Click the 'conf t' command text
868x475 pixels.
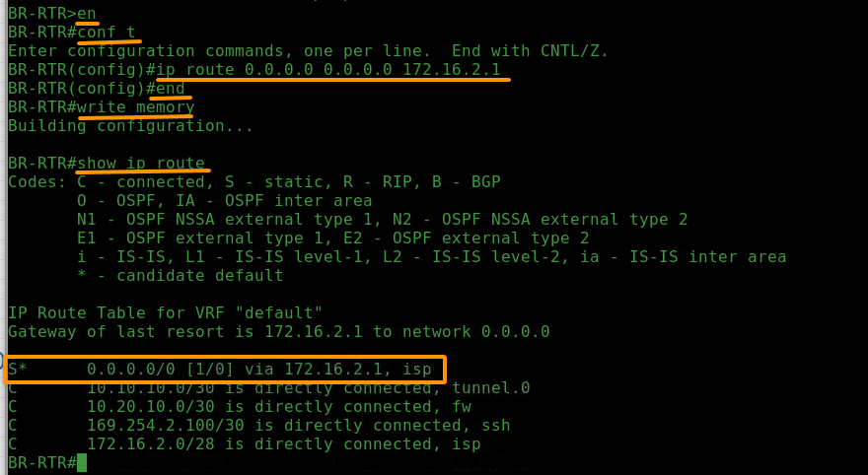coord(107,33)
